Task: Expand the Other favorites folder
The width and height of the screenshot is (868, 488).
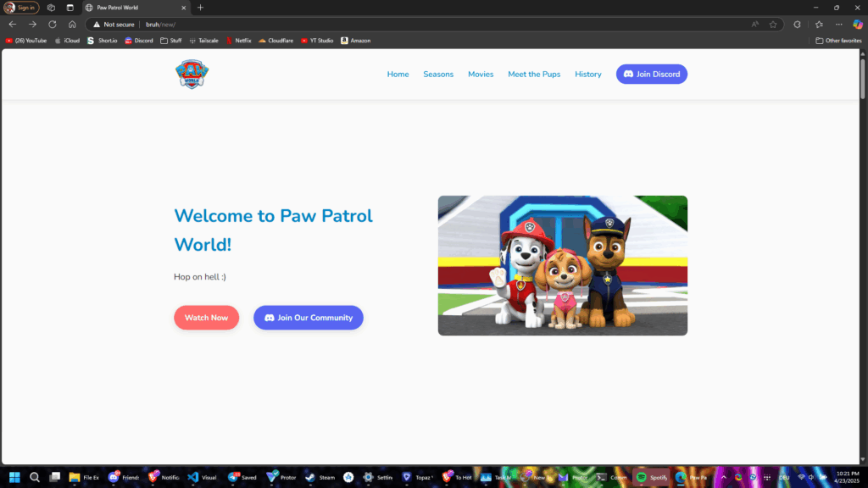Action: pos(838,41)
